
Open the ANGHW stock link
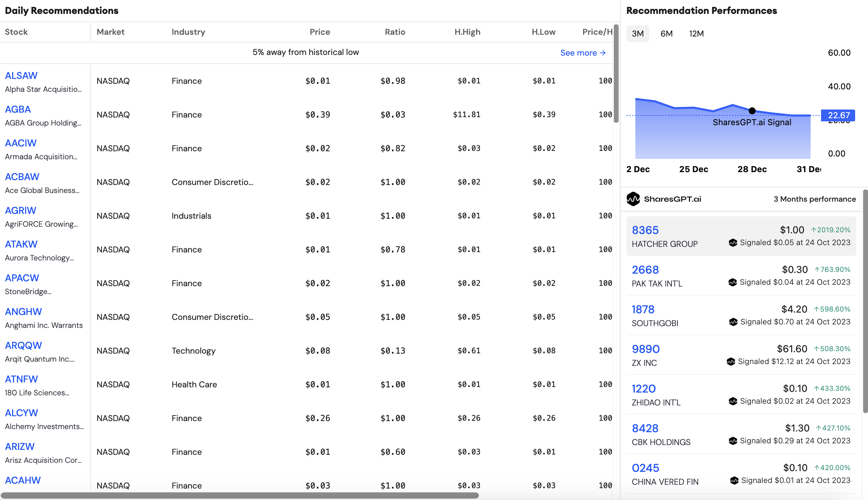click(23, 312)
